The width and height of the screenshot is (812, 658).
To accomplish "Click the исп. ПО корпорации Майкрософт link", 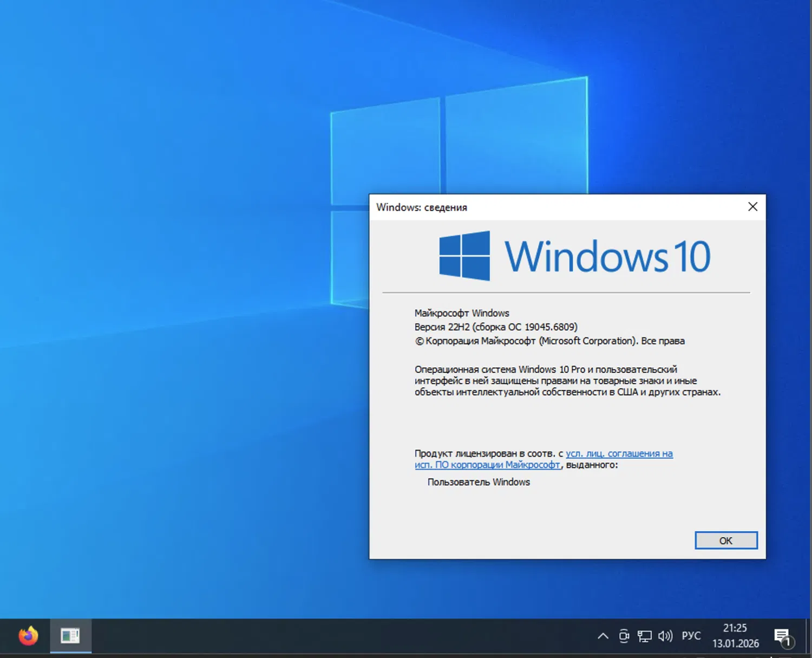I will point(488,465).
